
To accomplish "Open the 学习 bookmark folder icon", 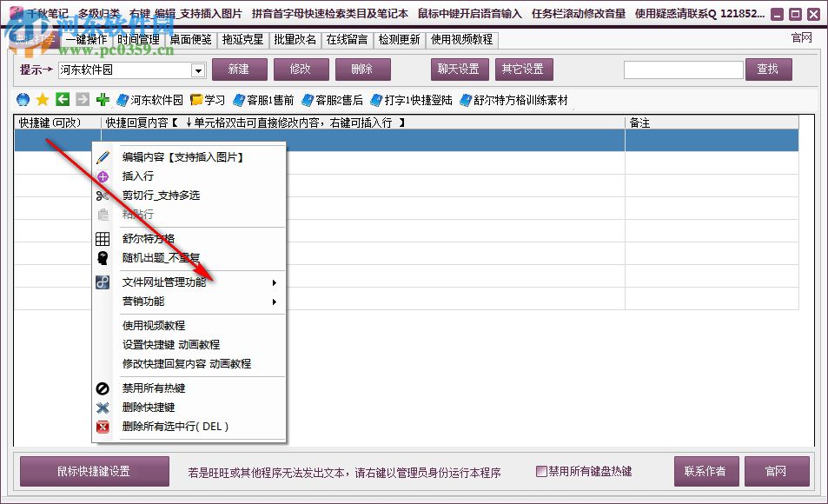I will coord(196,99).
